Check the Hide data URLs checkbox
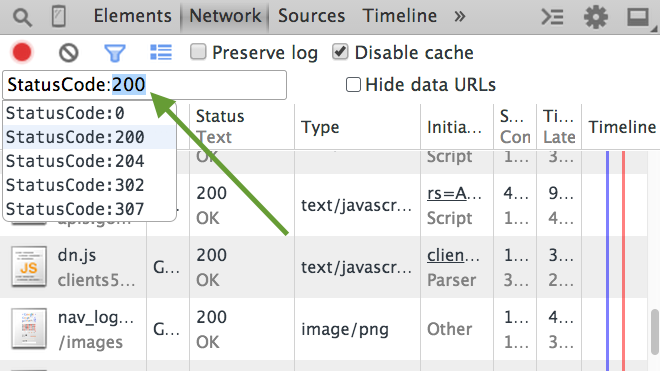This screenshot has height=371, width=660. point(353,85)
